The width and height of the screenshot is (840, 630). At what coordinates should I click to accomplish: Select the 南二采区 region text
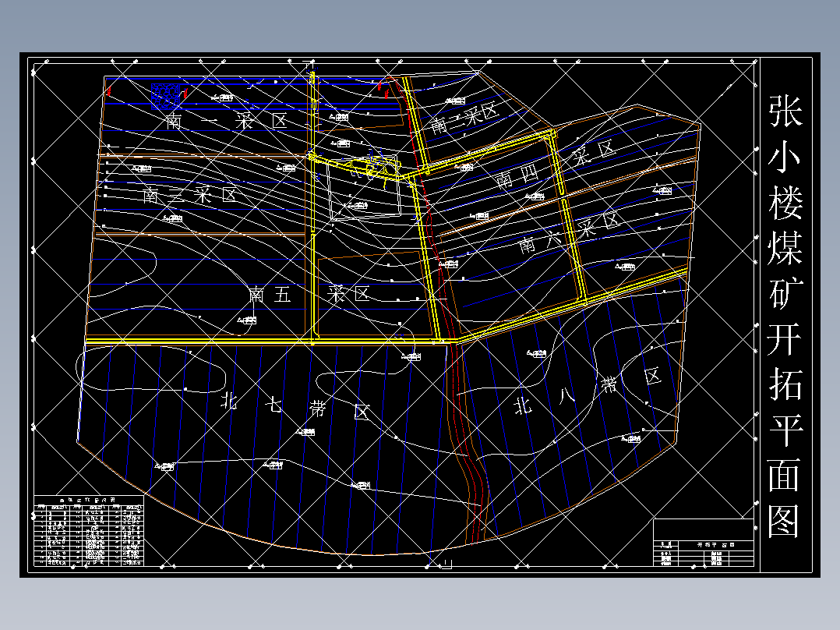pyautogui.click(x=190, y=194)
